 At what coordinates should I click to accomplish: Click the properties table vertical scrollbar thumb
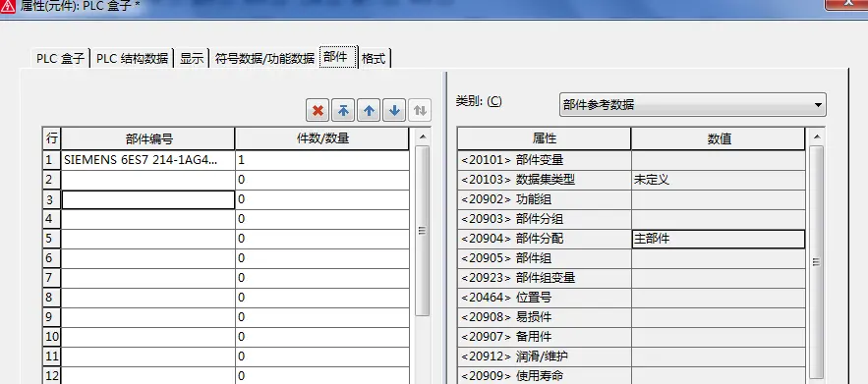(x=817, y=262)
